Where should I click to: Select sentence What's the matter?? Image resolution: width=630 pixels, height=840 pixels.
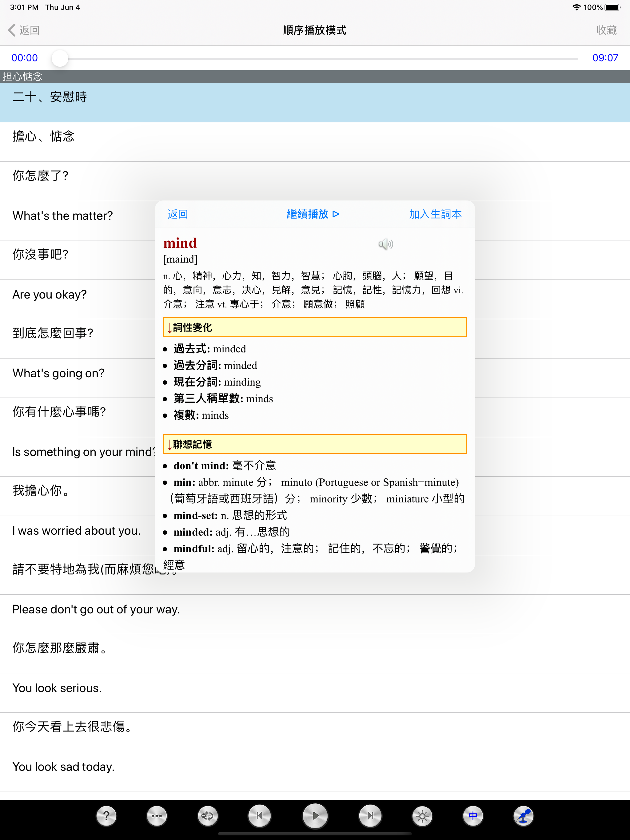pyautogui.click(x=78, y=221)
